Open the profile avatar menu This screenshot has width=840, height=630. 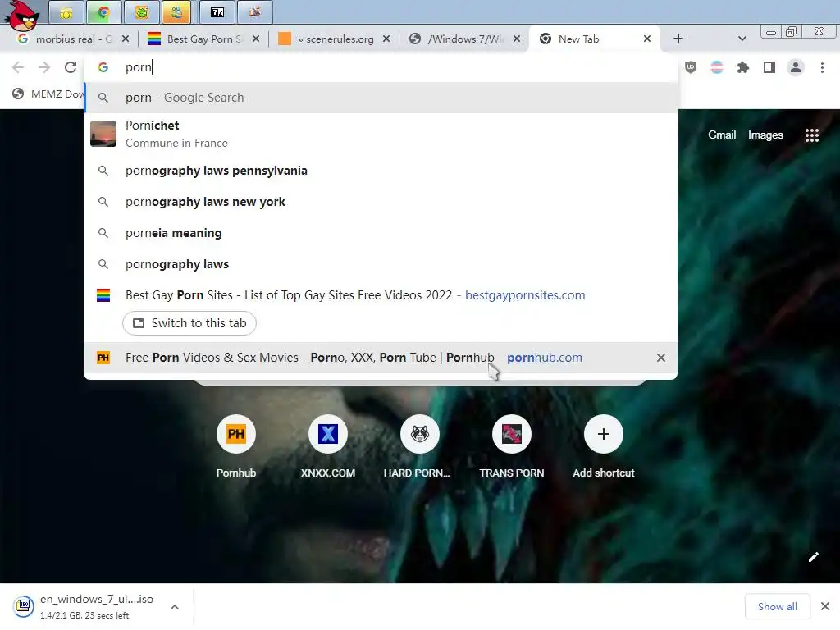coord(796,67)
